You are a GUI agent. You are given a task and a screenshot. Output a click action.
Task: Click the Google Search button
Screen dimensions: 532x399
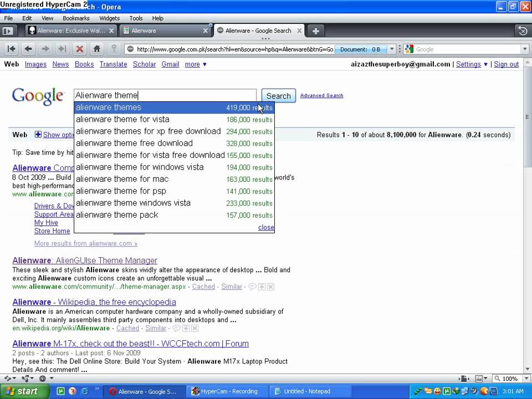click(279, 96)
